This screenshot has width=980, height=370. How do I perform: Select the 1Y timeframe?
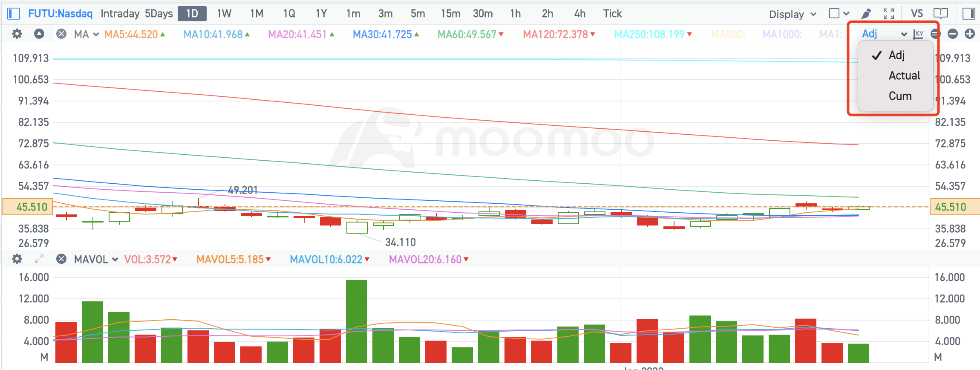[x=321, y=14]
